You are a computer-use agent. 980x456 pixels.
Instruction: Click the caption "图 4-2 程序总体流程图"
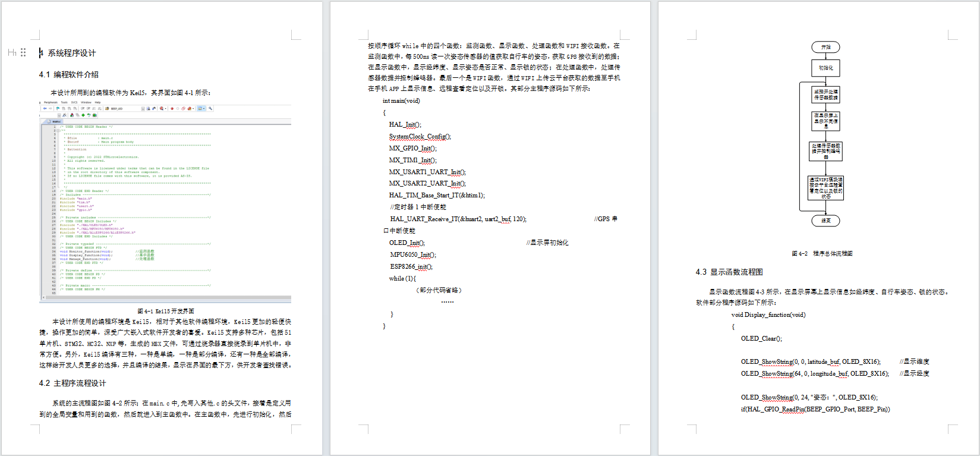click(822, 253)
